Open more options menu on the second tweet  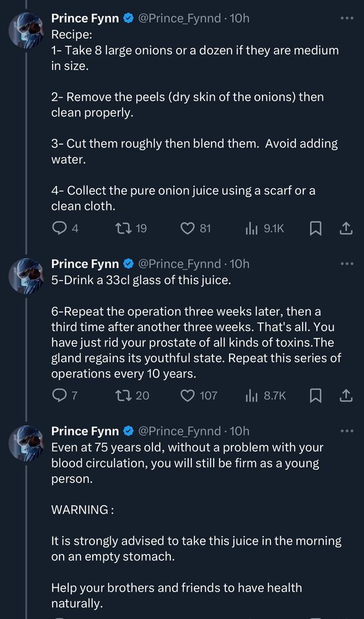tap(345, 263)
